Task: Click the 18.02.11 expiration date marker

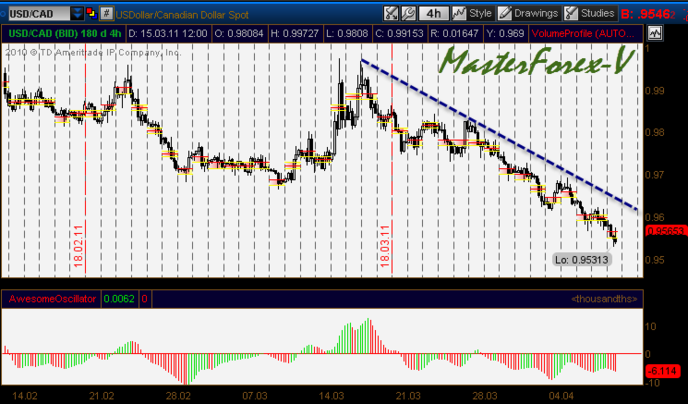Action: (x=78, y=246)
